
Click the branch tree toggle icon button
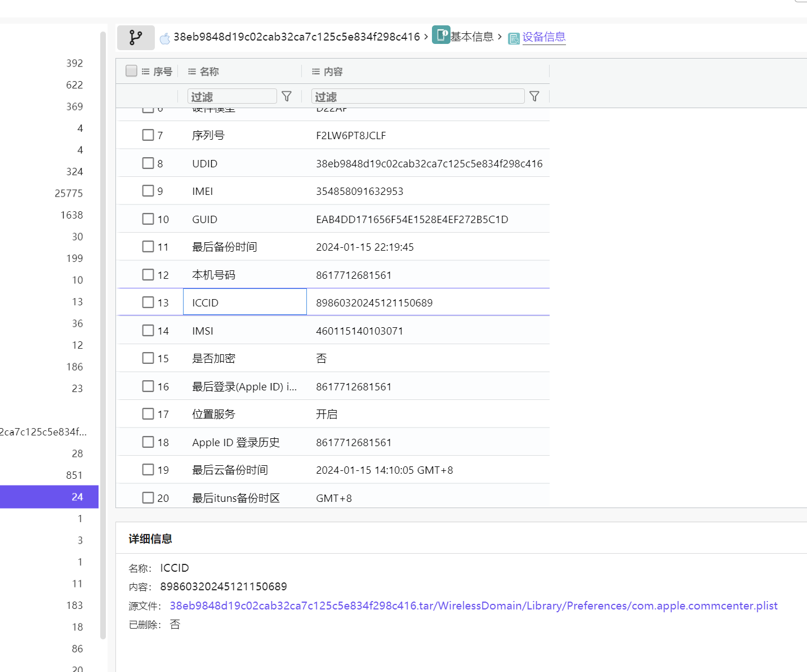(x=136, y=38)
